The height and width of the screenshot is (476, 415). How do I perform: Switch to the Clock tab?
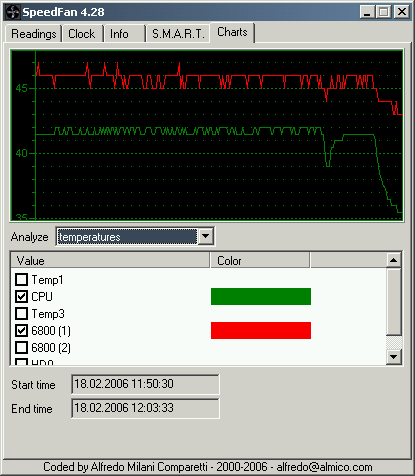tap(82, 34)
